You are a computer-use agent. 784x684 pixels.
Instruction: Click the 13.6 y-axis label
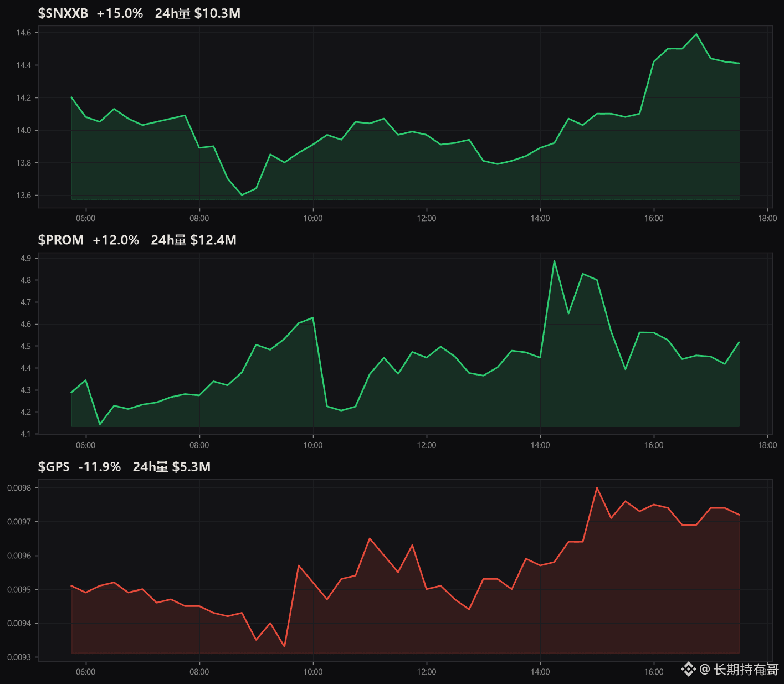click(24, 196)
